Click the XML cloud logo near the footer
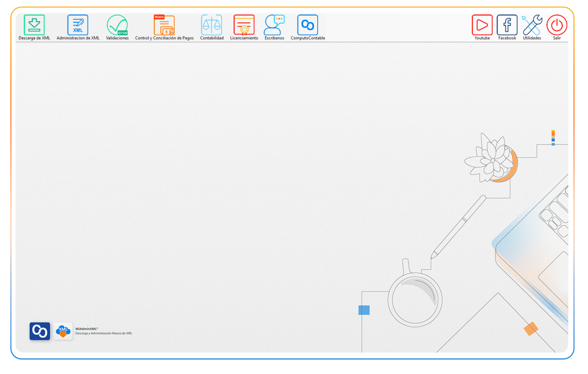 [x=63, y=331]
